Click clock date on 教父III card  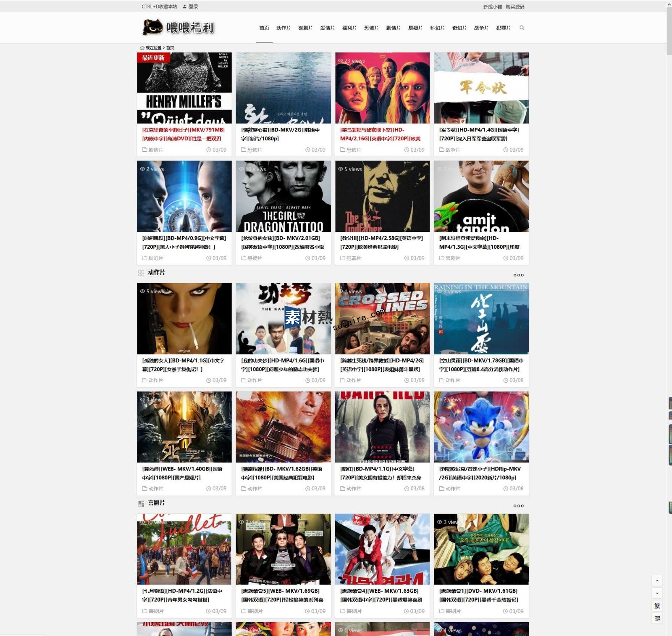tap(414, 258)
